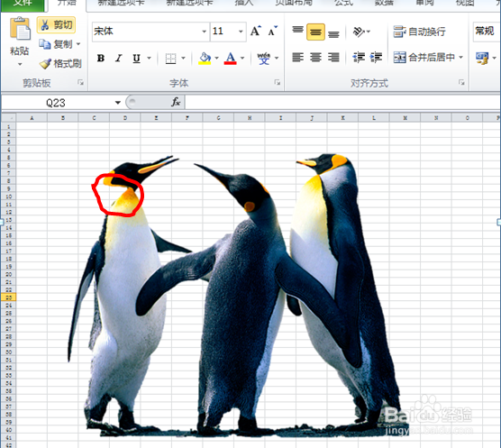The width and height of the screenshot is (501, 448).
Task: Select row 23 header
Action: [9, 297]
